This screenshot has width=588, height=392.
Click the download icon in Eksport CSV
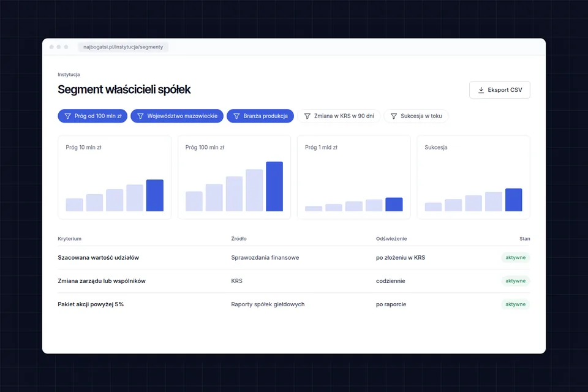pyautogui.click(x=481, y=90)
